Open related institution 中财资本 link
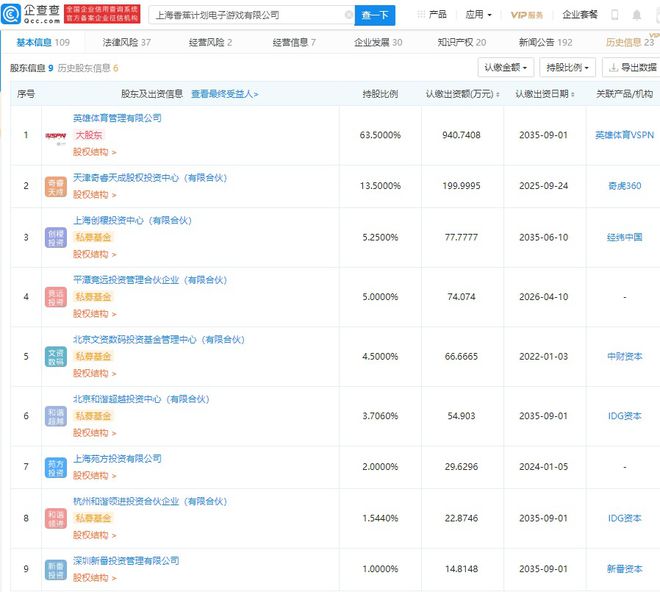 tap(624, 357)
